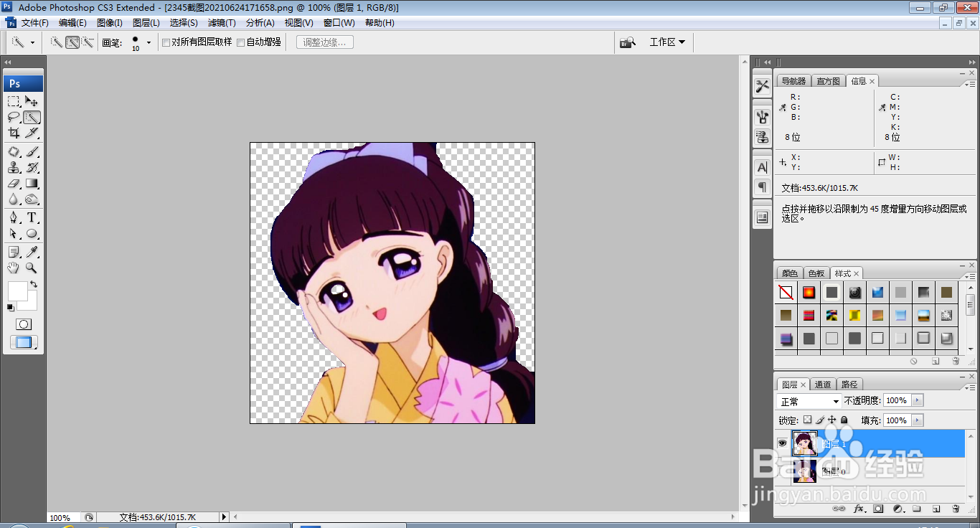Click the foreground color swatch
The image size is (980, 528).
(17, 291)
